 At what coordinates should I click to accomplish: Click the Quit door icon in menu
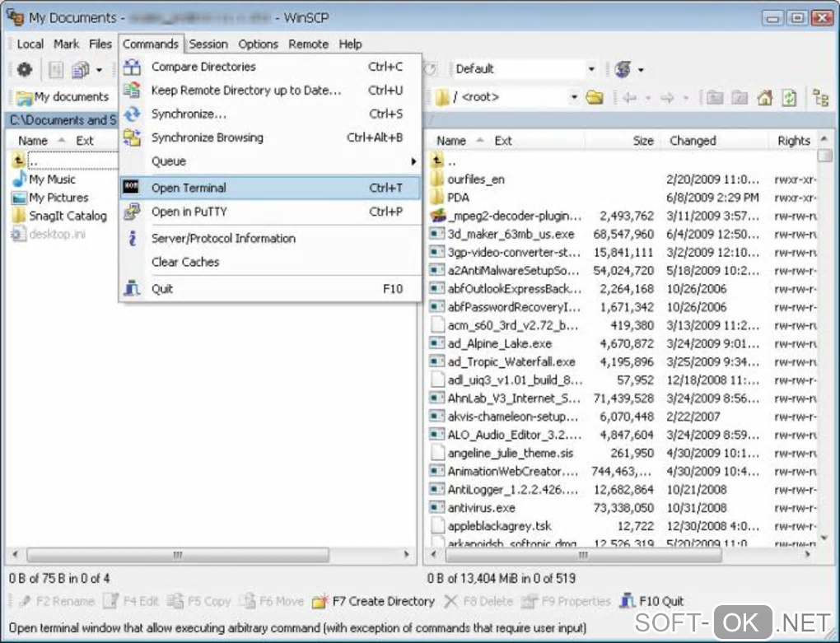(x=132, y=289)
